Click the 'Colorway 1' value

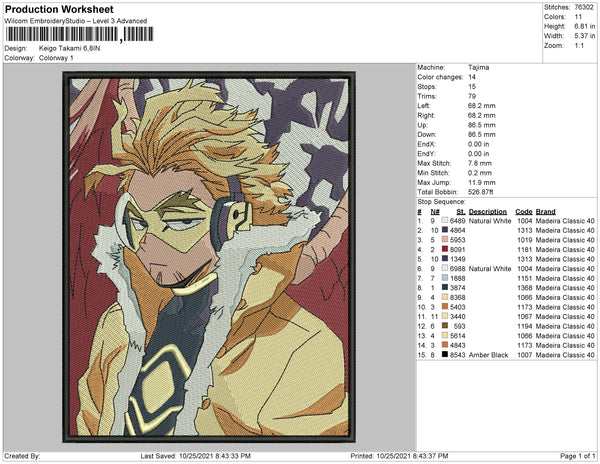pos(56,58)
